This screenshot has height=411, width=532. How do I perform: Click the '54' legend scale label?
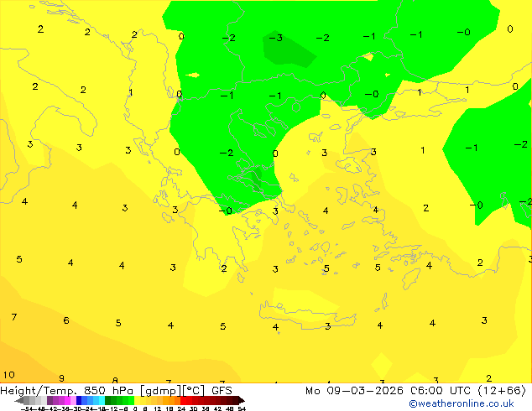[x=242, y=408]
